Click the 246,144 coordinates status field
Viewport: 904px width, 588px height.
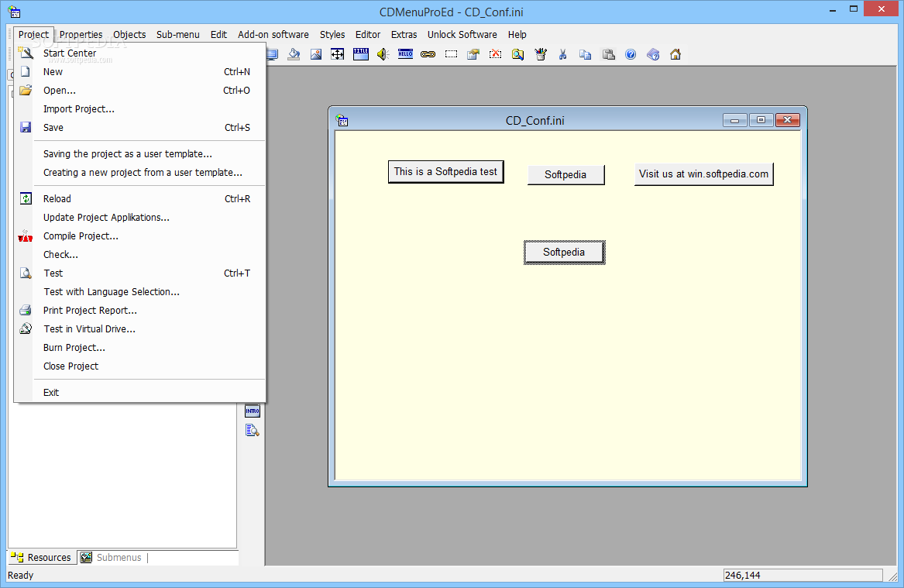coord(803,576)
